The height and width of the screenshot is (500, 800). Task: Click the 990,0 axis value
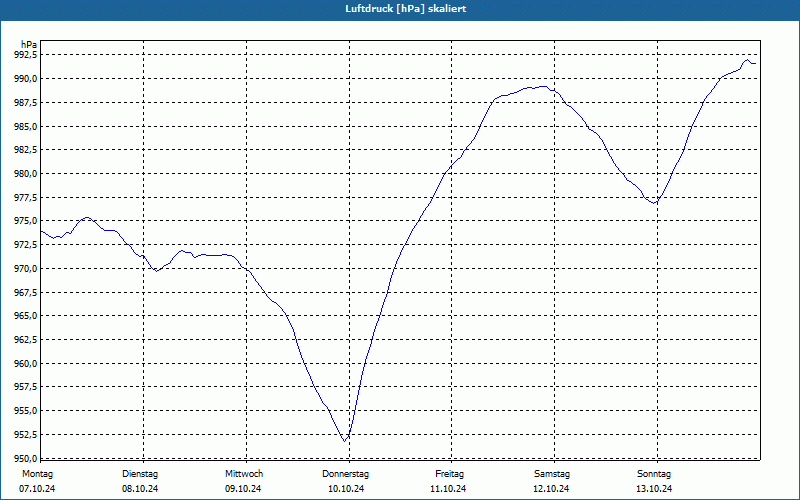click(x=26, y=79)
